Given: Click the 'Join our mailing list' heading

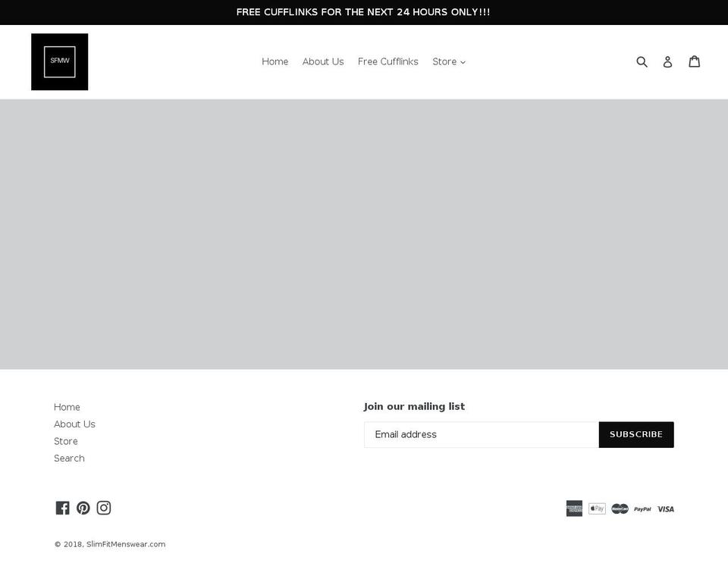Looking at the screenshot, I should coord(414,406).
